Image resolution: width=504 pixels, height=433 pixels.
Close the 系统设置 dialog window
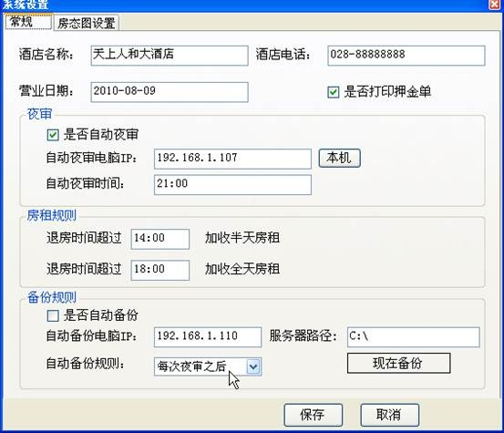[495, 4]
